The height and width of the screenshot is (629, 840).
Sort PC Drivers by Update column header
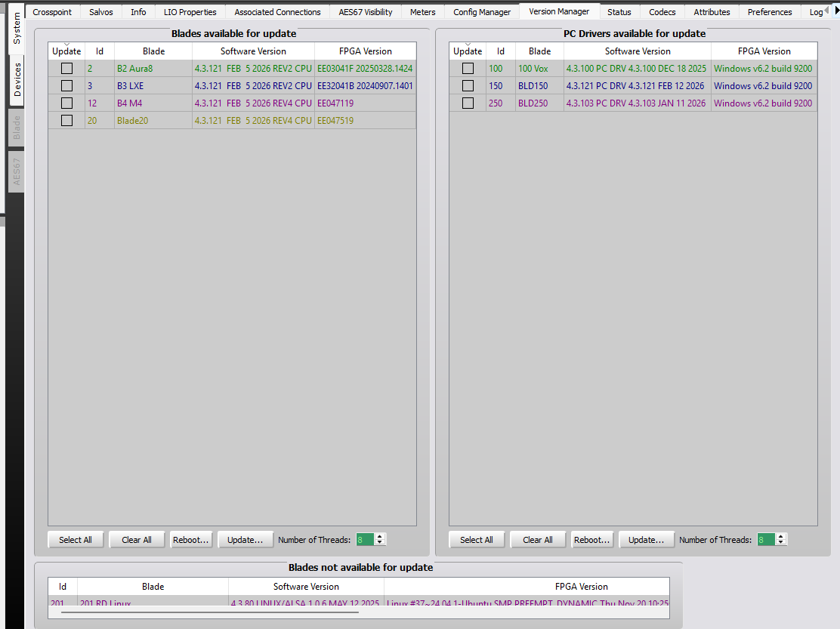(x=468, y=51)
